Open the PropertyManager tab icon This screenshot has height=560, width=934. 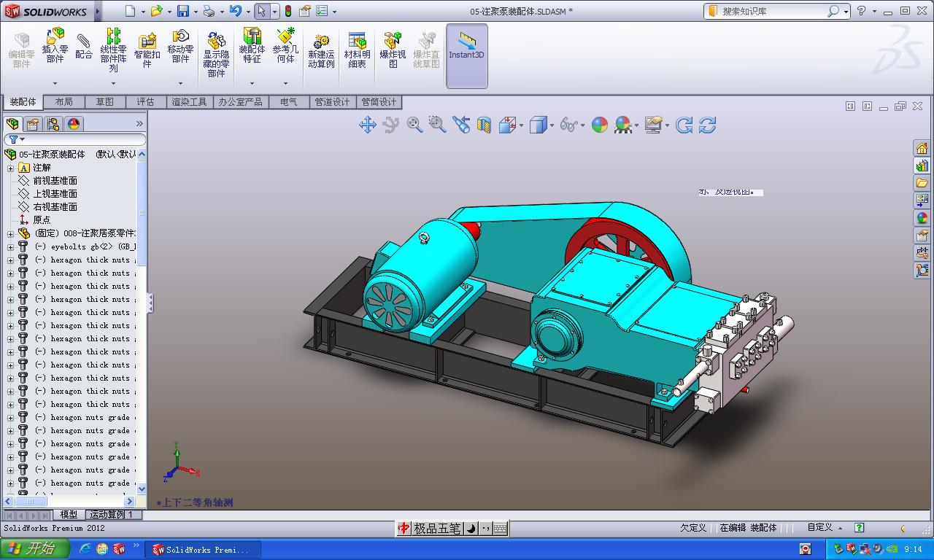33,124
